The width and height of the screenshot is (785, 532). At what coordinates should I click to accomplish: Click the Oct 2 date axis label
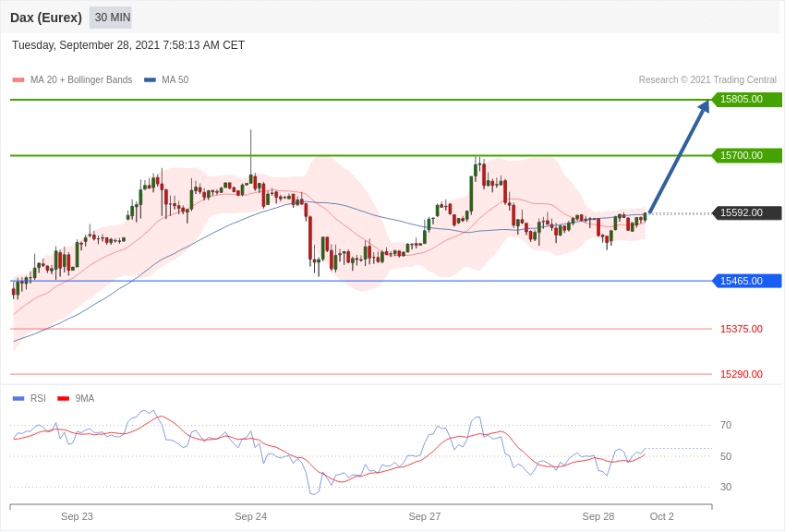coord(662,516)
